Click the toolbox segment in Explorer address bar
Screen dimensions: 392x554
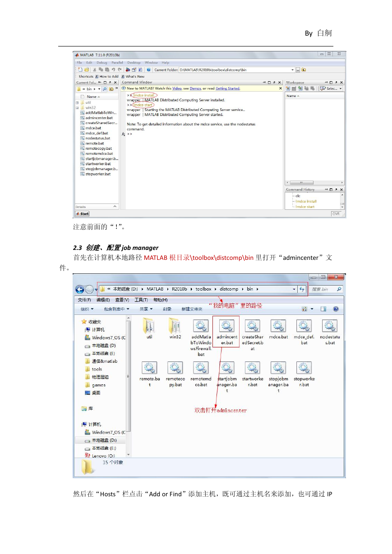click(203, 289)
